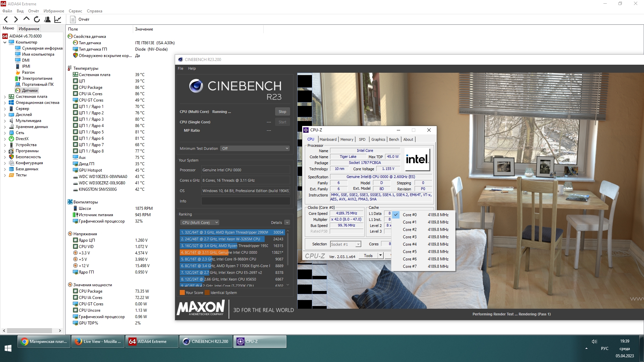
Task: Click the up-level arrow in AIDA64 toolbar
Action: tap(26, 19)
